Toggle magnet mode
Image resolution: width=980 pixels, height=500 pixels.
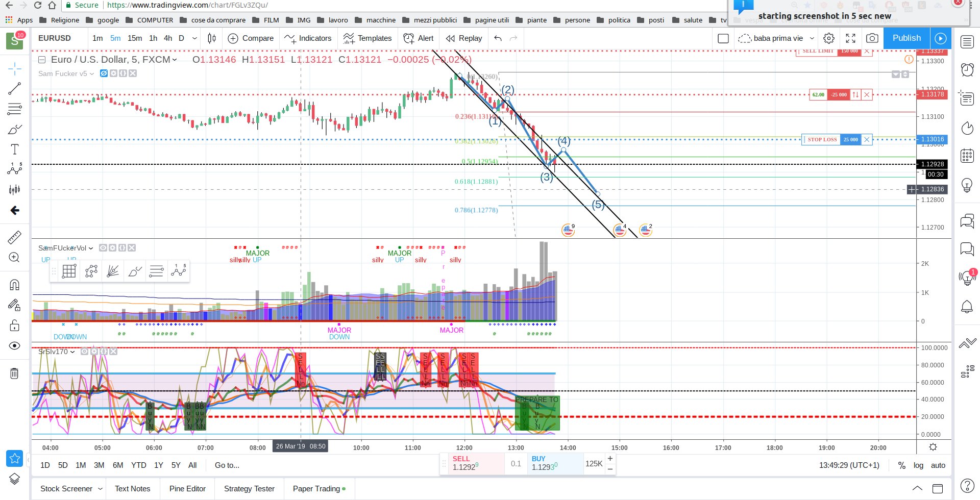pos(14,285)
